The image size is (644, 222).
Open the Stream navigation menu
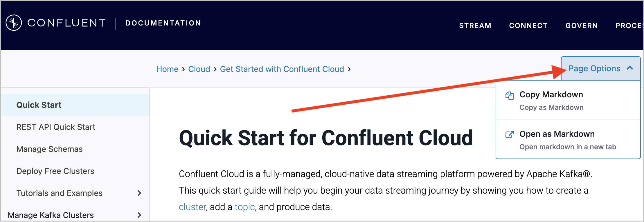[475, 26]
